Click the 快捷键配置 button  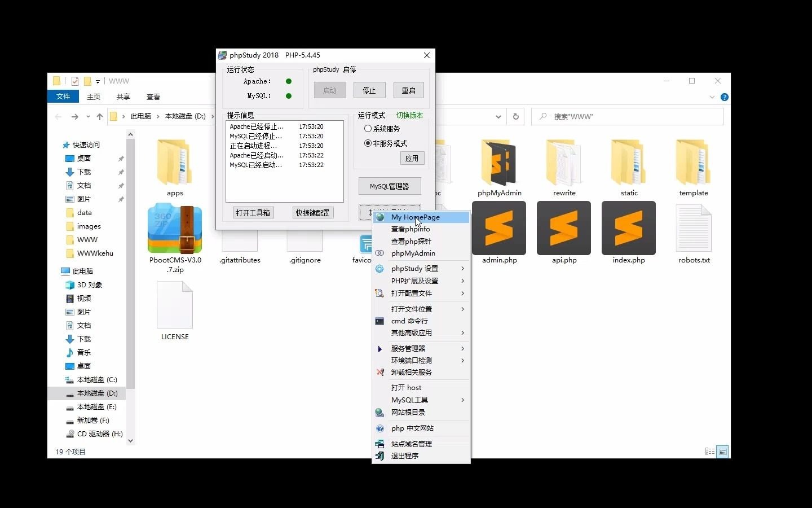[x=313, y=213]
